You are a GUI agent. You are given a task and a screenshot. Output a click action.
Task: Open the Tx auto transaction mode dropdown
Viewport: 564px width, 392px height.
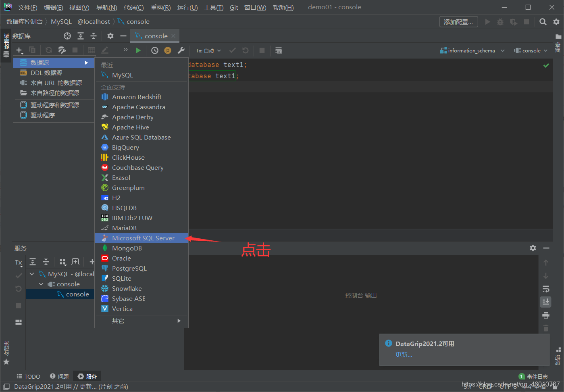coord(208,50)
